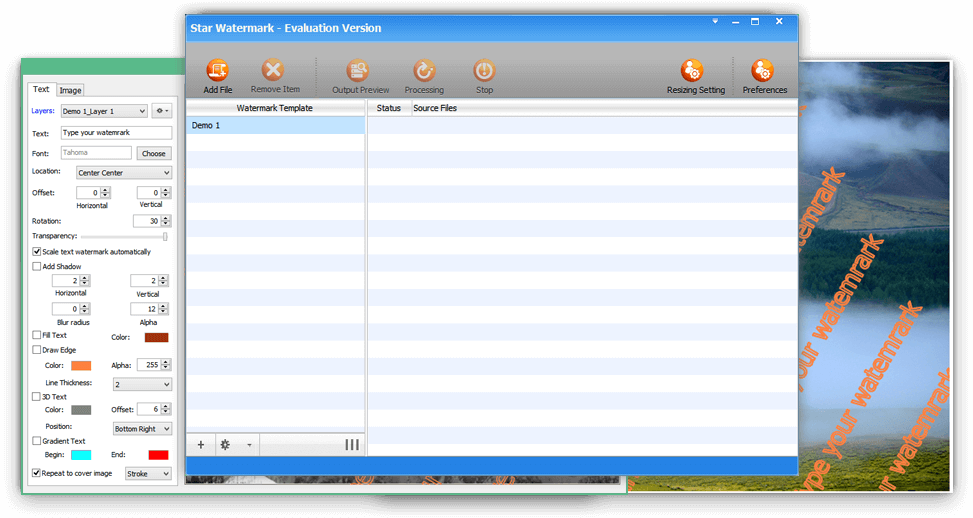973x518 pixels.
Task: Open the Location dropdown set to Center Center
Action: [123, 172]
